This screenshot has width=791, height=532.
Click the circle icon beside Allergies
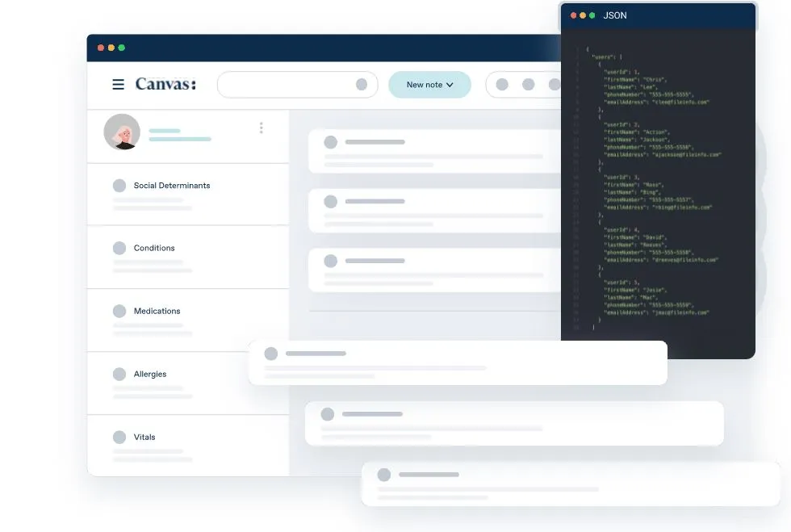[x=119, y=374]
